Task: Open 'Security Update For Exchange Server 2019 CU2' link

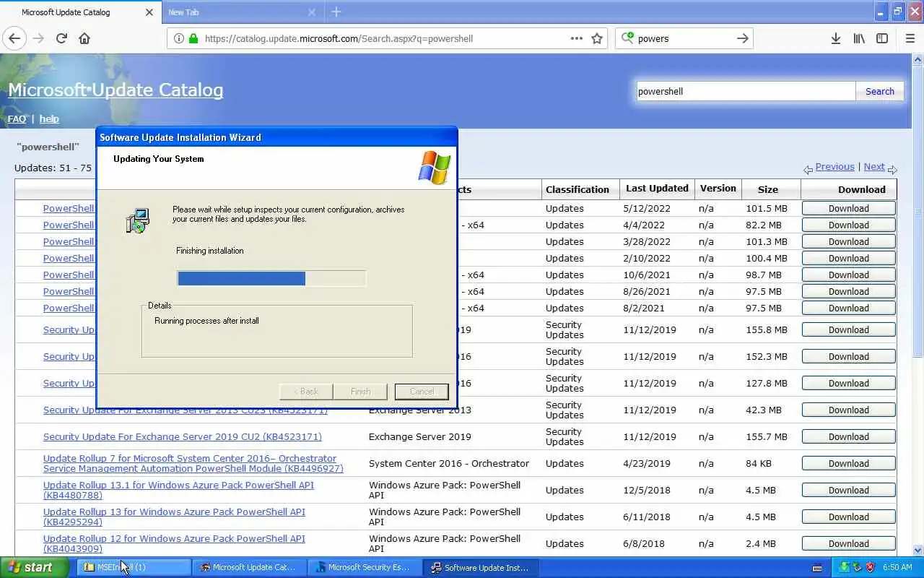Action: 183,436
